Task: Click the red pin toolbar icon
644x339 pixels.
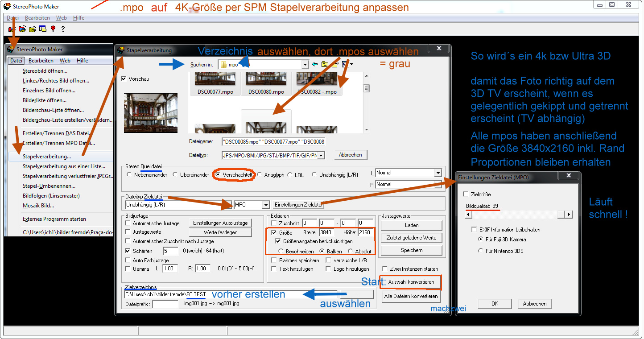Action: (x=53, y=29)
